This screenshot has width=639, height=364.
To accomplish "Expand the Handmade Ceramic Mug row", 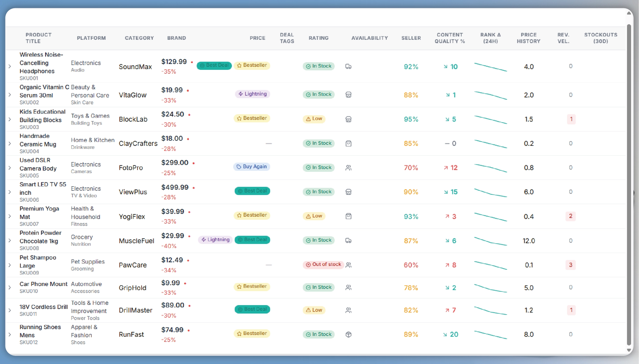I will click(x=10, y=144).
